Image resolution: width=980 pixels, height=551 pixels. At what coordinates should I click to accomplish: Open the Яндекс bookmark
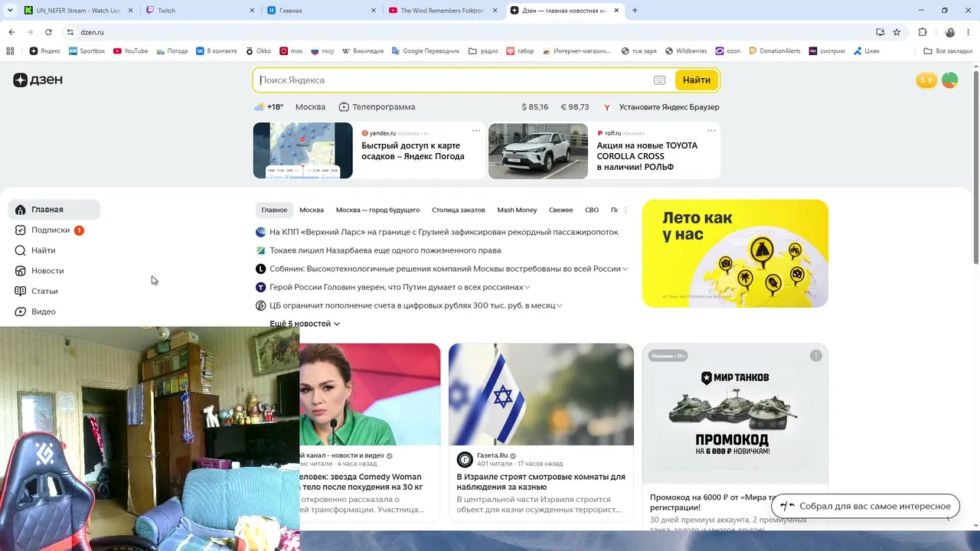pos(45,51)
